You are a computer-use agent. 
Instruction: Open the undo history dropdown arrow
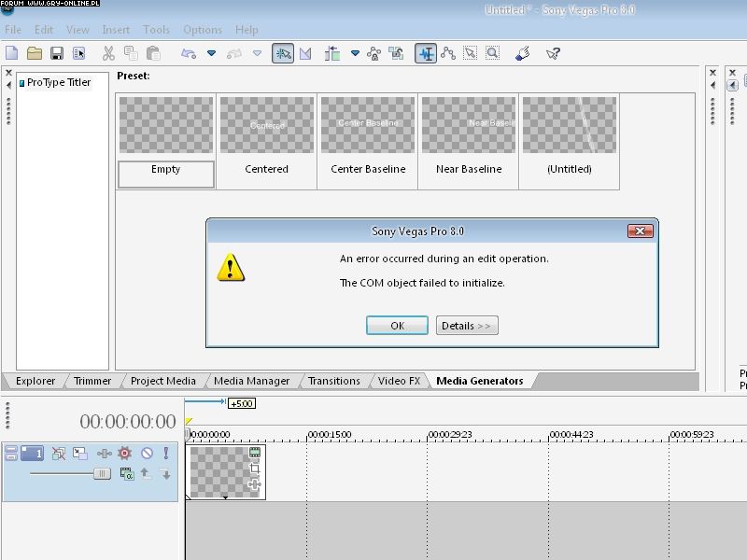click(212, 53)
